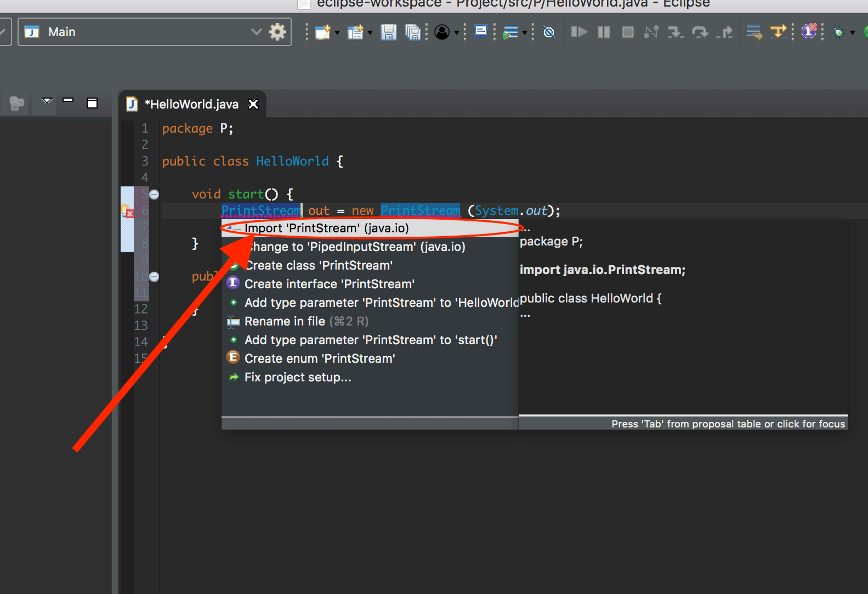Choose Add type parameter to 'start()' proposal

pyautogui.click(x=370, y=340)
